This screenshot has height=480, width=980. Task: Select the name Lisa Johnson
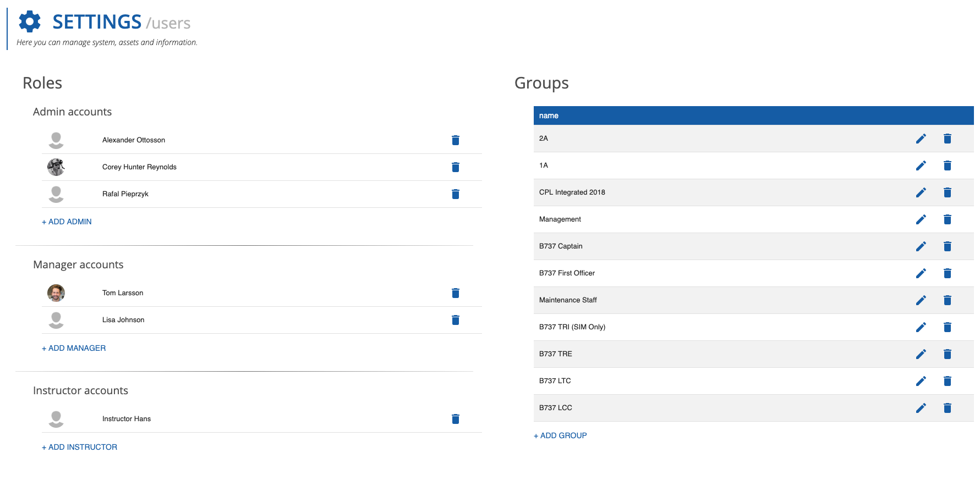coord(123,320)
